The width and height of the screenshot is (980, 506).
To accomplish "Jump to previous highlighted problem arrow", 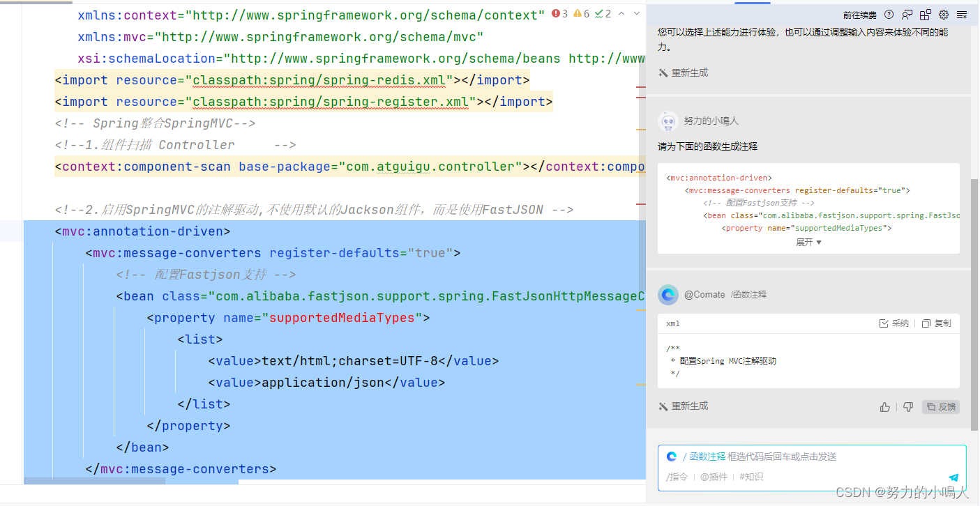I will click(621, 14).
